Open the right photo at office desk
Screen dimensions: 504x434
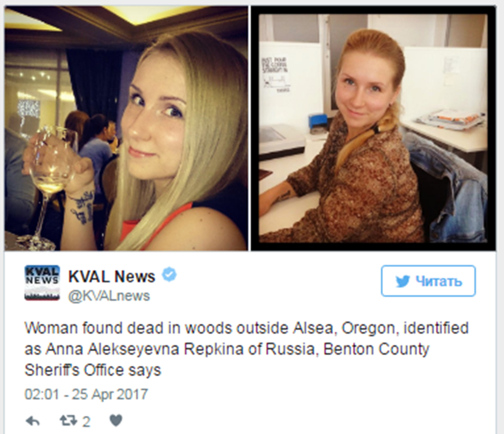(x=373, y=128)
